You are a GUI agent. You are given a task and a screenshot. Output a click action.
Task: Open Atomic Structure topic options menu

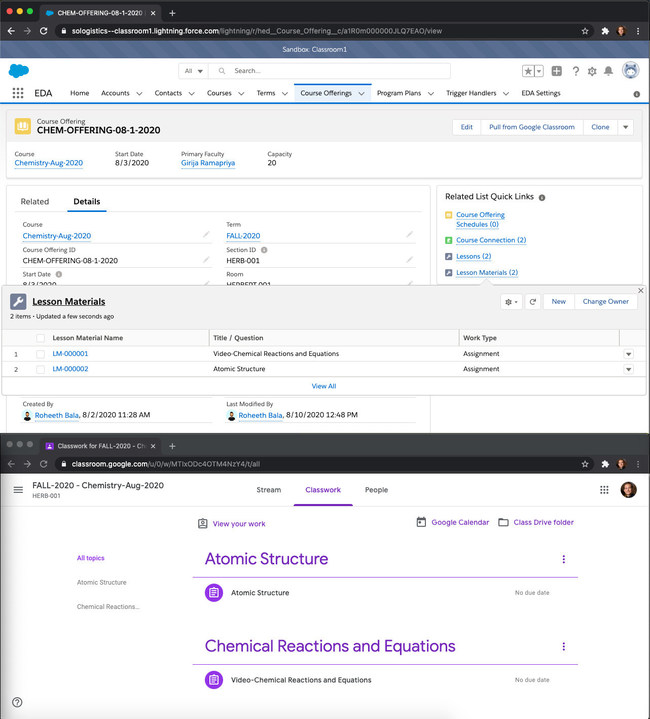(x=563, y=559)
